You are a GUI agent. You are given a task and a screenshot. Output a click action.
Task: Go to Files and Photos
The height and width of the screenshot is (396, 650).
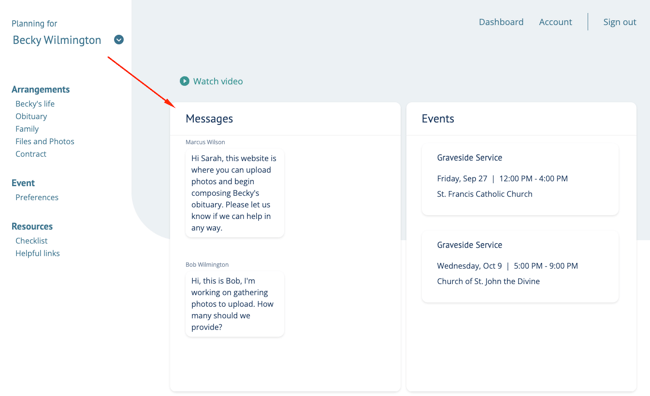click(x=45, y=141)
